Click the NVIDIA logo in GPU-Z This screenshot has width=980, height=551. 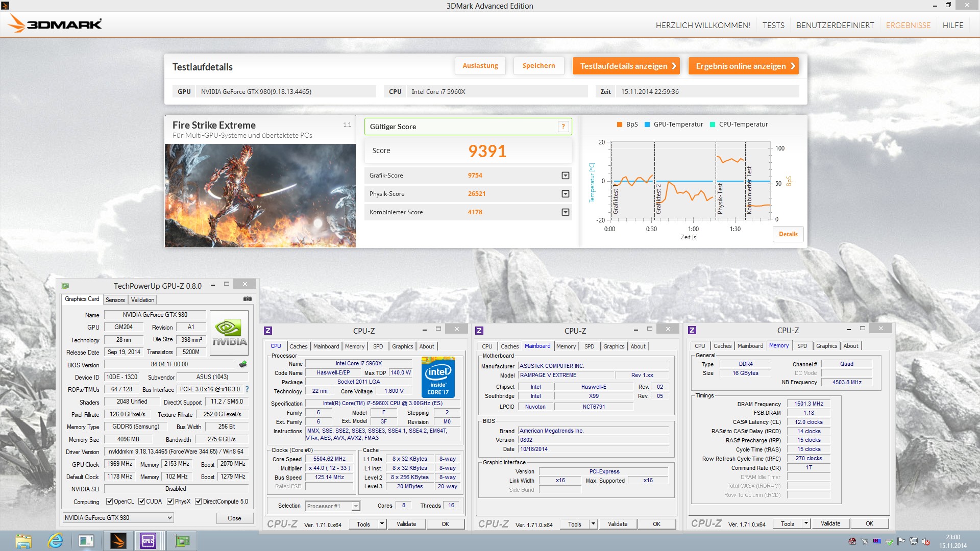tap(229, 333)
